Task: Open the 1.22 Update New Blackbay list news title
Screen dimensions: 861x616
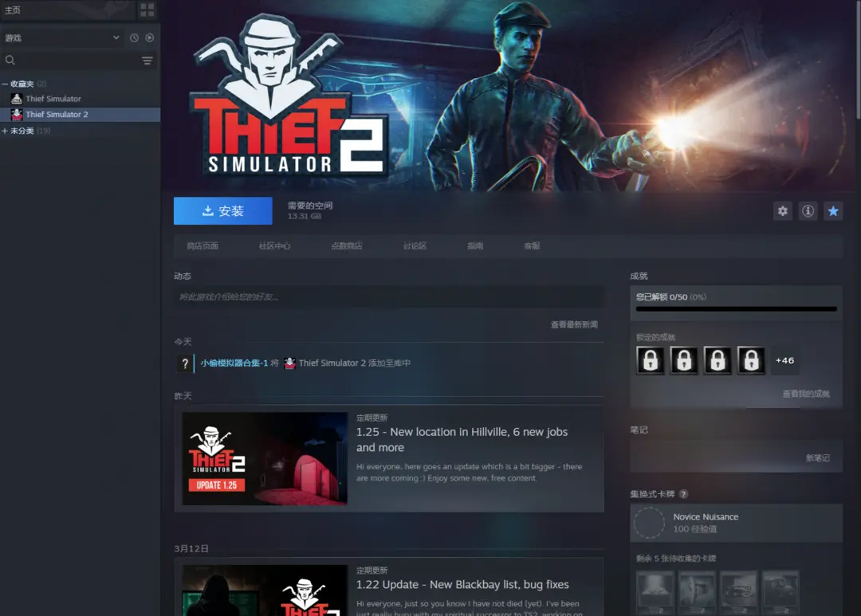Action: point(462,585)
